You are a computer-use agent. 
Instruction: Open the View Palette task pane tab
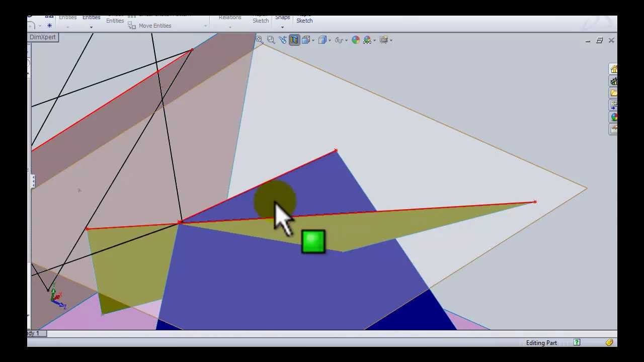click(613, 105)
